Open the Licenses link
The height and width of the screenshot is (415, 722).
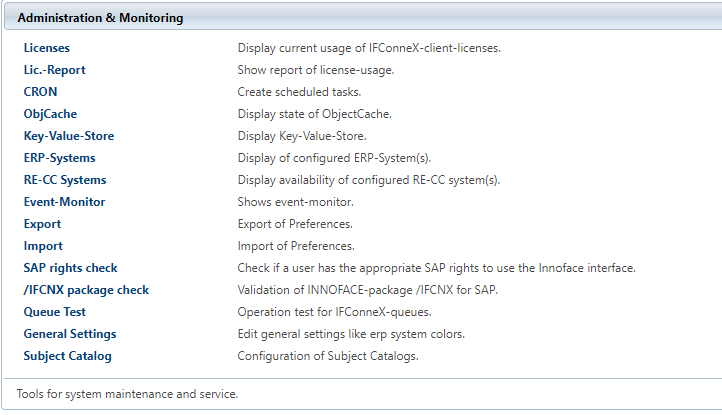click(47, 48)
